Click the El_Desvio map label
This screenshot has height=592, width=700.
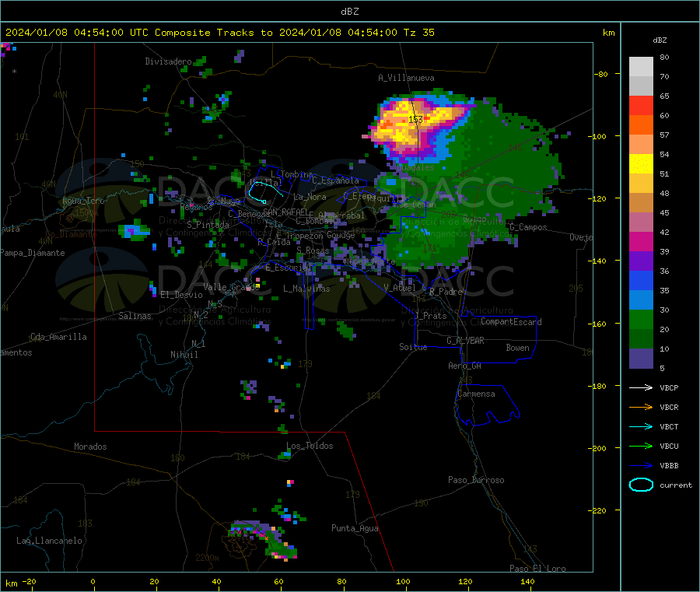(x=181, y=295)
